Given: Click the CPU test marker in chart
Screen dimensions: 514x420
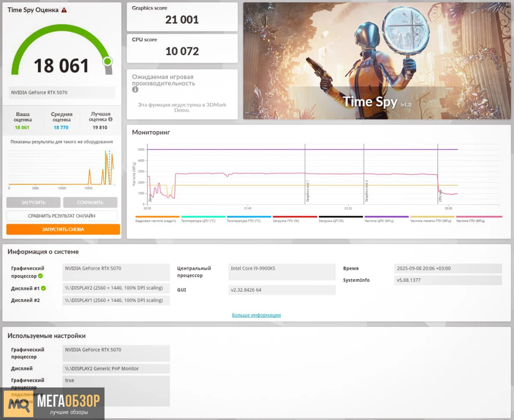Looking at the screenshot, I should pyautogui.click(x=440, y=197).
